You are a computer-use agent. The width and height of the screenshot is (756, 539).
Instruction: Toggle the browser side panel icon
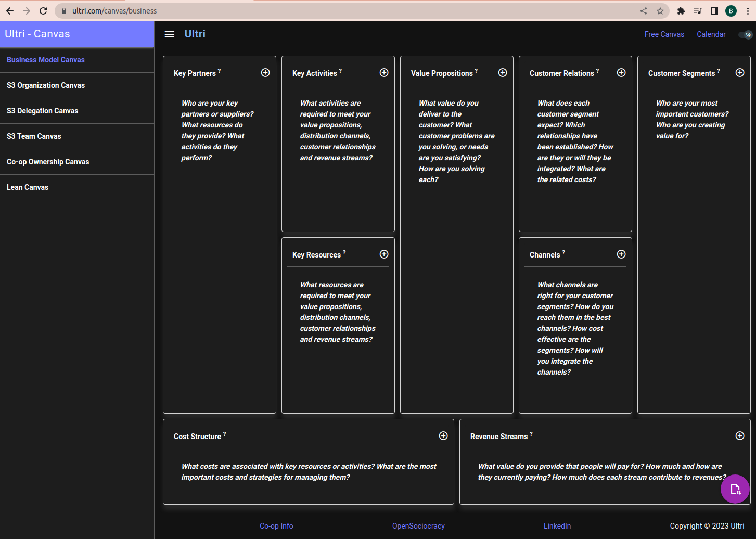[714, 11]
